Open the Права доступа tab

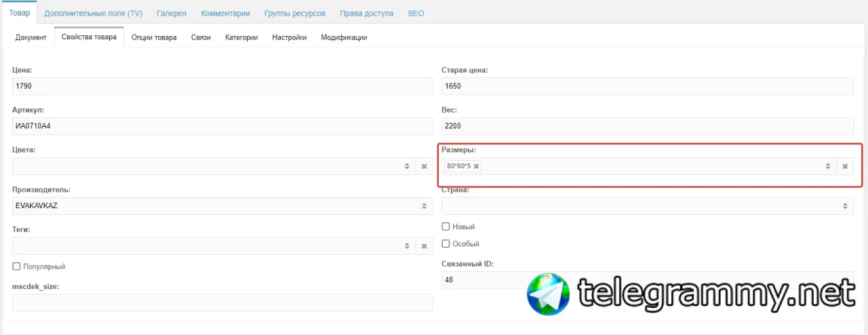(366, 13)
